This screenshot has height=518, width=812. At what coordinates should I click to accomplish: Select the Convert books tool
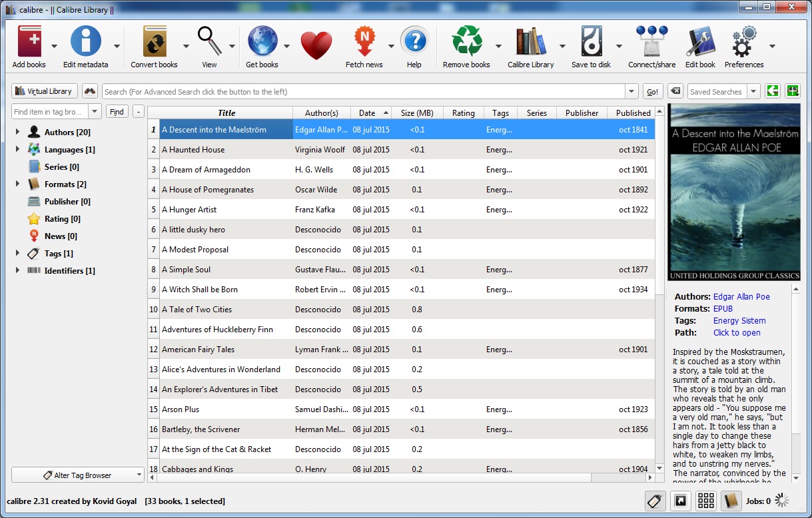tap(155, 41)
